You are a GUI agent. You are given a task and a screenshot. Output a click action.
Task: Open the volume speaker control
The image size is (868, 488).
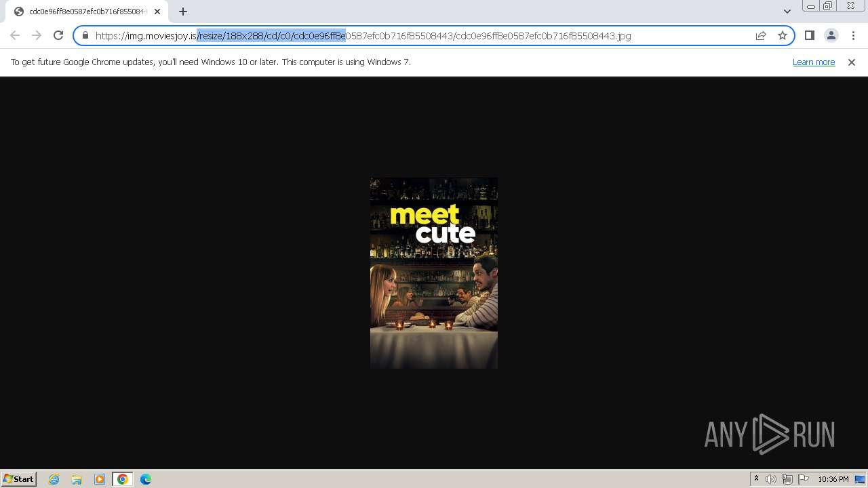(771, 479)
